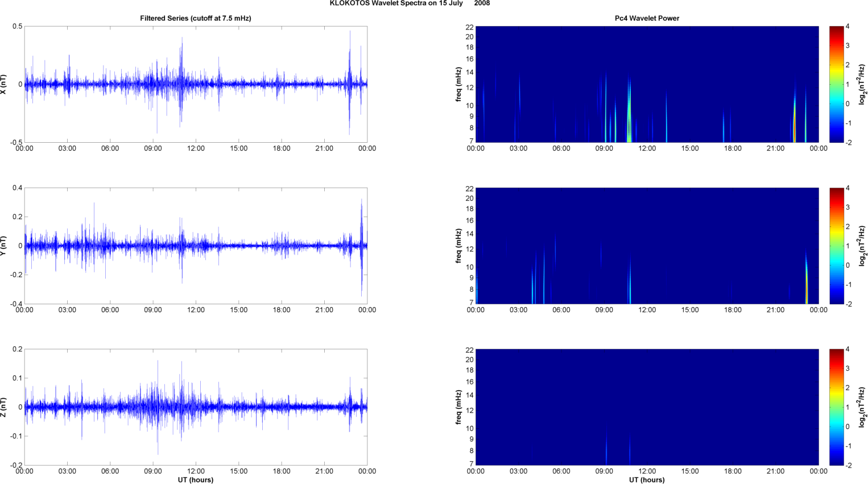868x484 pixels.
Task: Click the -0.5 tick on the X plot axis
Action: (x=16, y=142)
